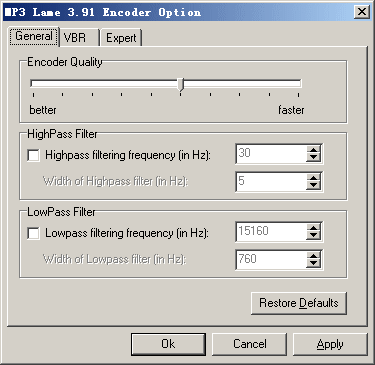
Task: Click the 'Lowpass filtering frequency (in Hz):' label
Action: click(127, 233)
